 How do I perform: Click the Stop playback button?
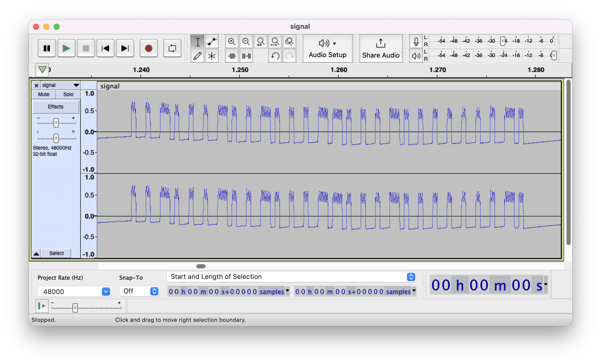[x=85, y=48]
